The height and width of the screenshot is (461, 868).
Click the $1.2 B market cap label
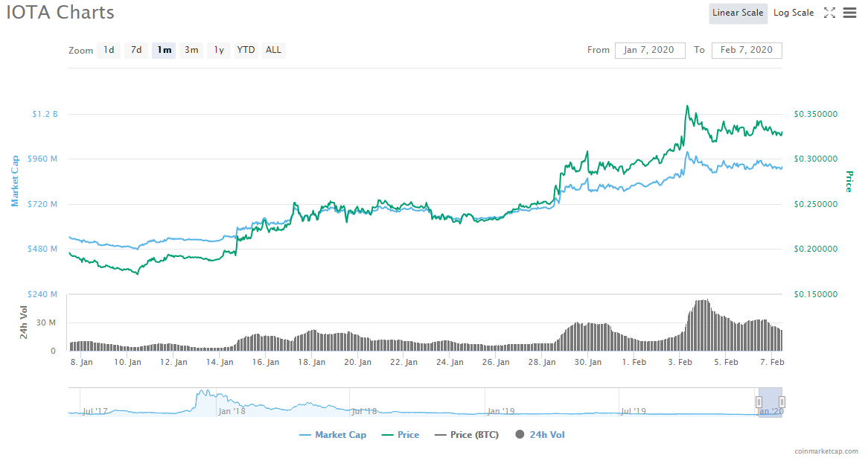(x=45, y=114)
